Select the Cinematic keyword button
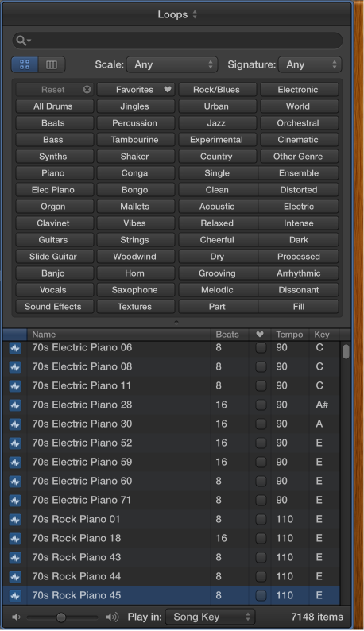 tap(299, 140)
